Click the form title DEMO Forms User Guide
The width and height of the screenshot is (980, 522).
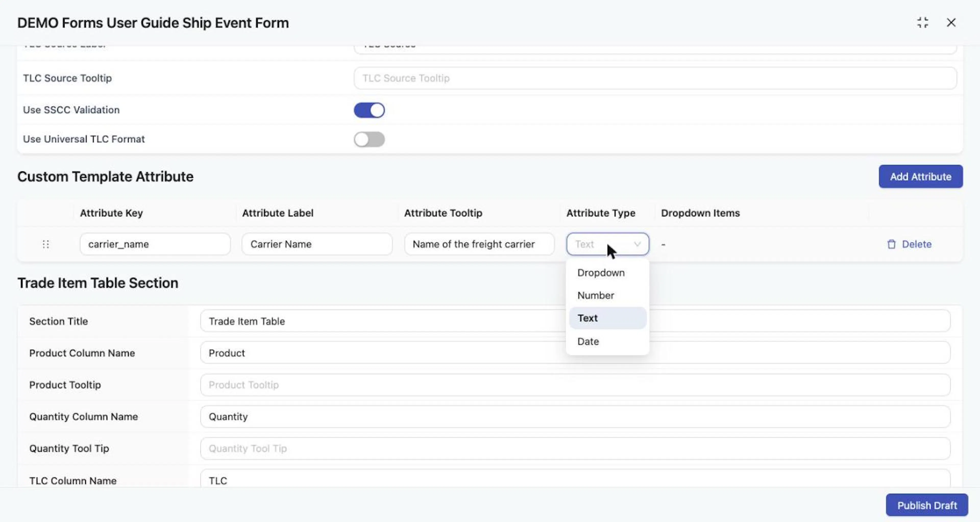pos(153,23)
